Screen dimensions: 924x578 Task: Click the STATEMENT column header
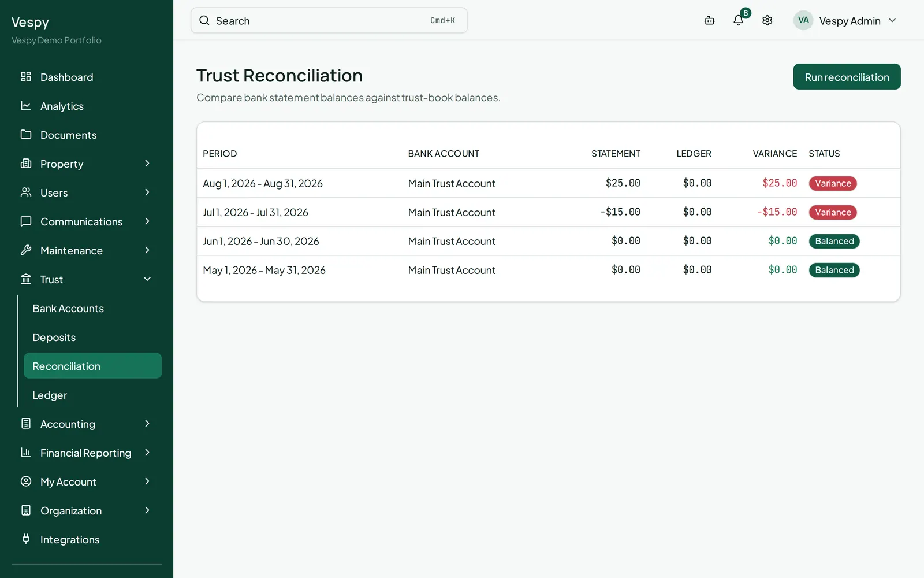(616, 154)
